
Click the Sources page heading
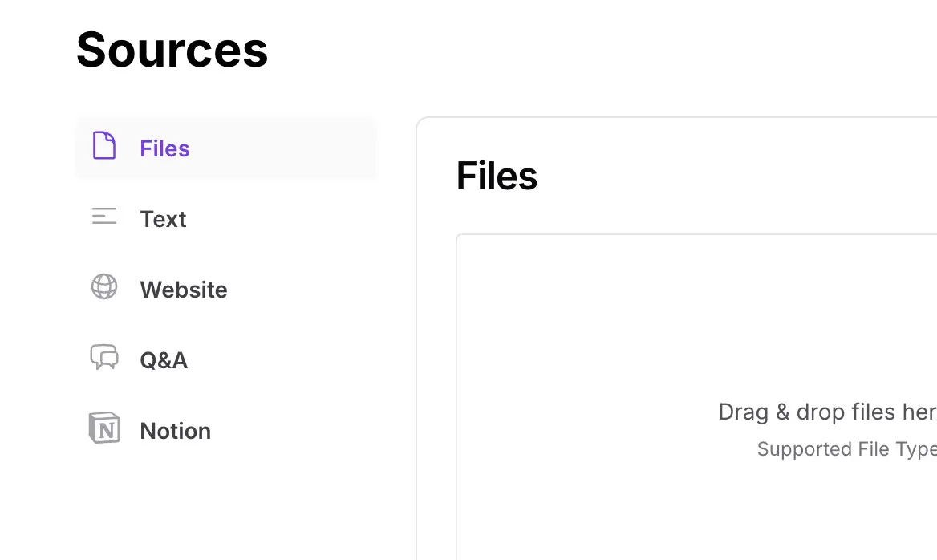(172, 49)
